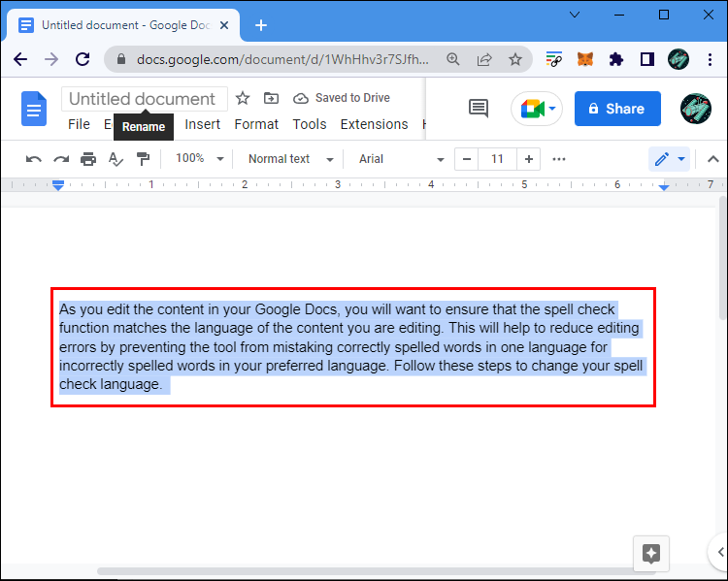
Task: Open the tab search chevron
Action: click(575, 15)
